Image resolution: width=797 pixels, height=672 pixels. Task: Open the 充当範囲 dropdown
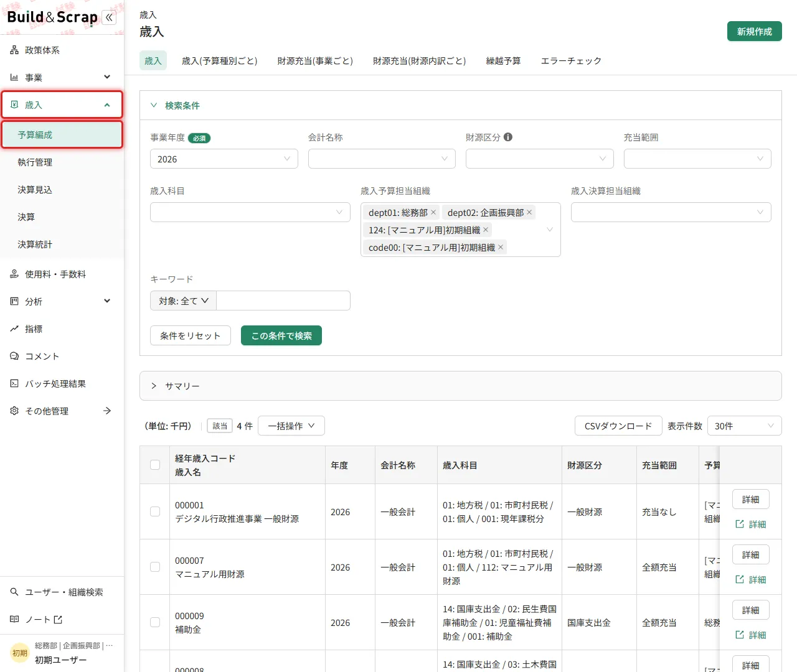(697, 159)
